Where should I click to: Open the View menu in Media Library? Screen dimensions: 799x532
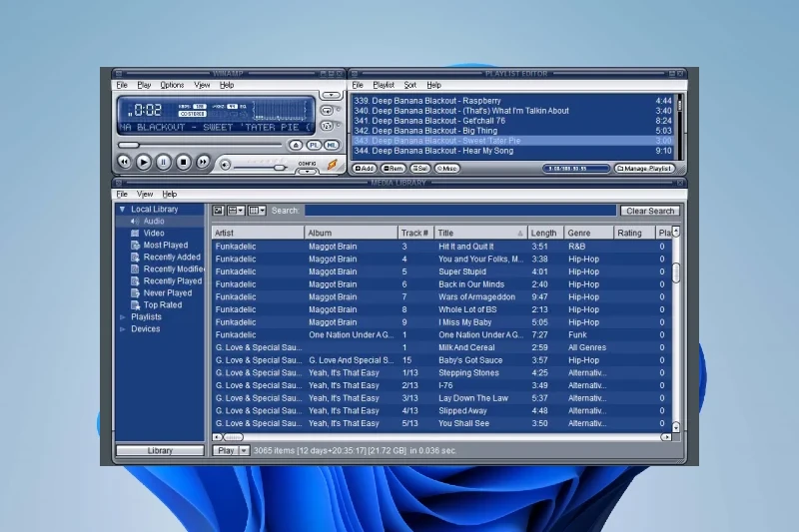click(145, 194)
